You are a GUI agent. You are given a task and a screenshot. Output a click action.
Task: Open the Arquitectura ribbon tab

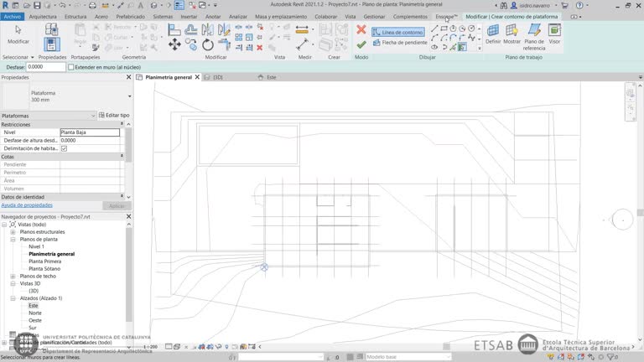(43, 16)
